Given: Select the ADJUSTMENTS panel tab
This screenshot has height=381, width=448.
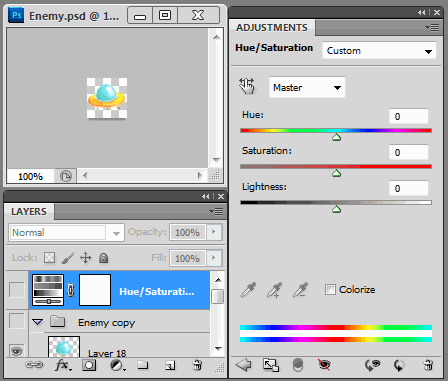Looking at the screenshot, I should 272,27.
